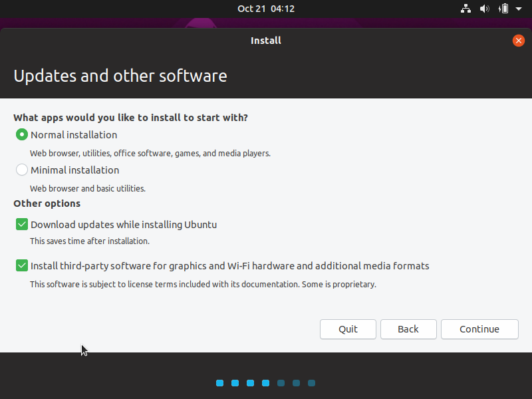
Task: Click the 'Other options' heading
Action: pyautogui.click(x=47, y=203)
